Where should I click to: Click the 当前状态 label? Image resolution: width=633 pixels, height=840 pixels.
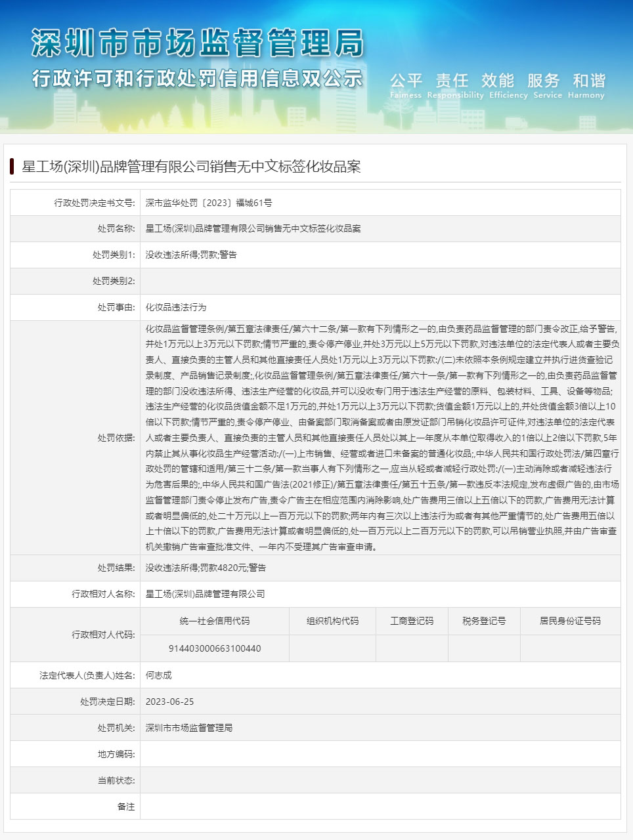pyautogui.click(x=116, y=780)
